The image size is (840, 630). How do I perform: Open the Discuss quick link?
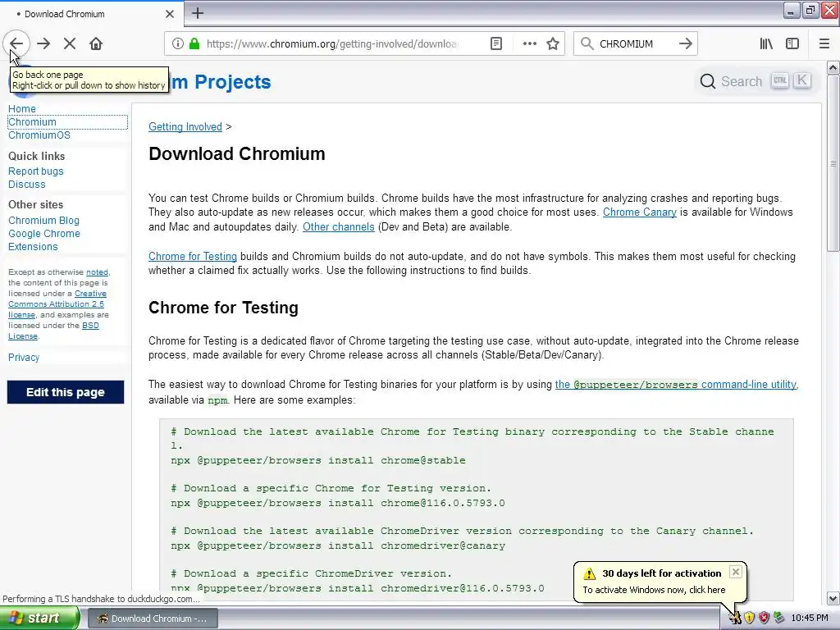tap(27, 185)
